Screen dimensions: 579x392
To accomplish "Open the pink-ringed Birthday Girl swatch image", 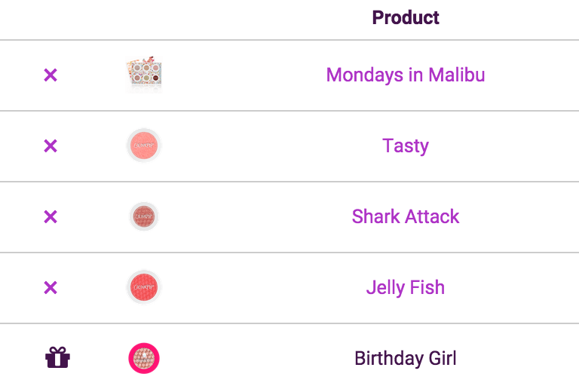I will tap(144, 358).
